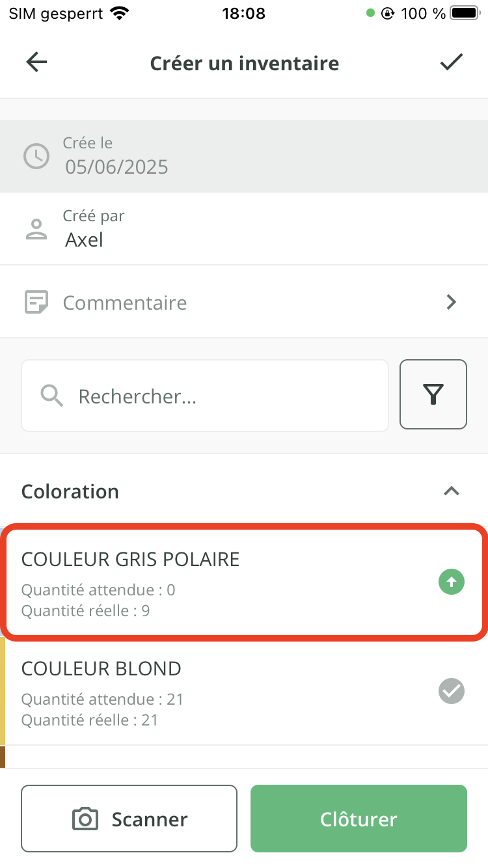Open Commentaire via the right chevron
This screenshot has width=488, height=868.
pos(452,302)
